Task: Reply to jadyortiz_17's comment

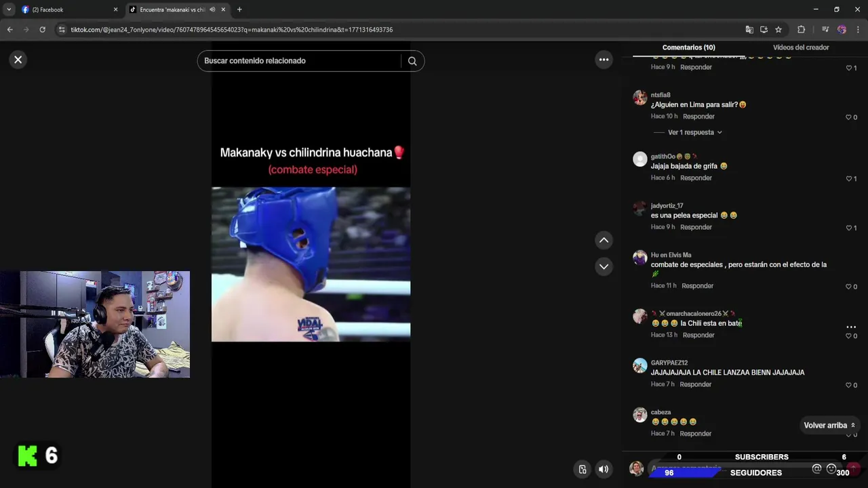Action: (x=696, y=227)
